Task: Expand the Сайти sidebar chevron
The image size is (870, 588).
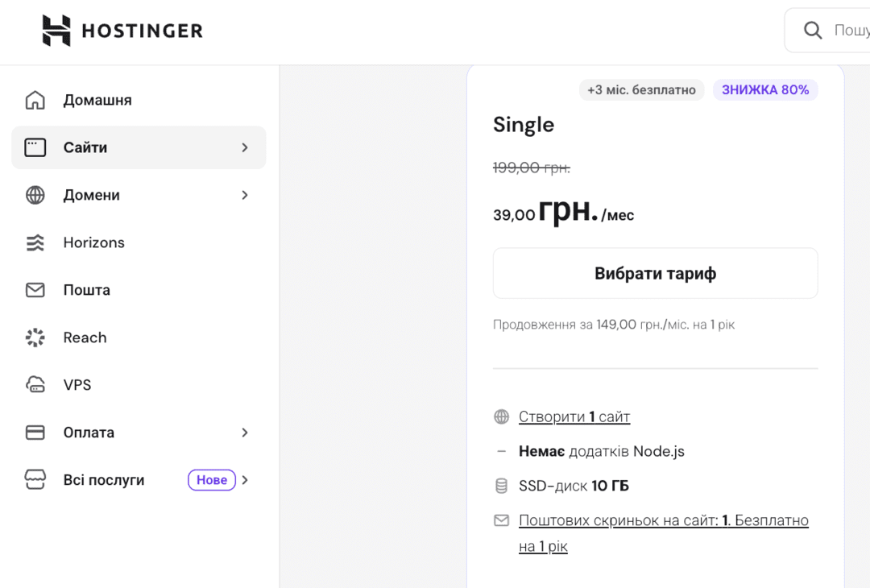Action: 245,147
